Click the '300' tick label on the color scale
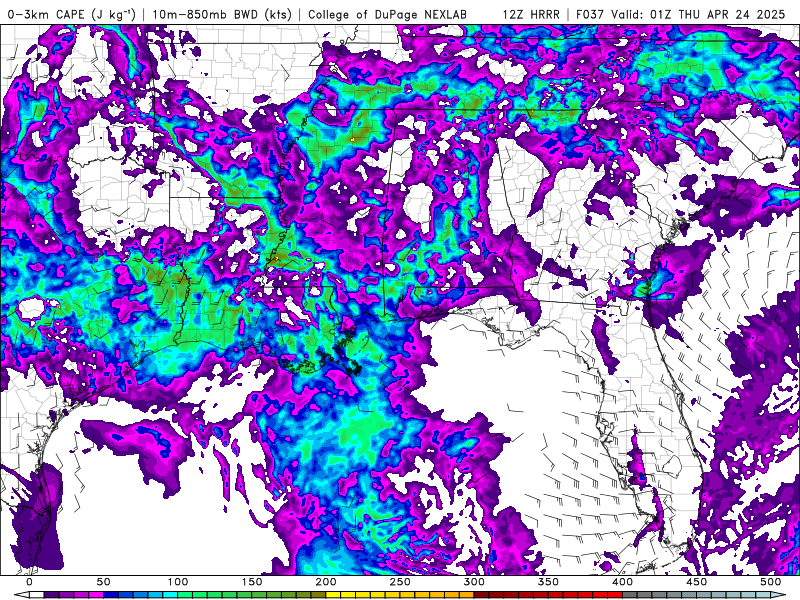The height and width of the screenshot is (600, 800). (x=474, y=582)
